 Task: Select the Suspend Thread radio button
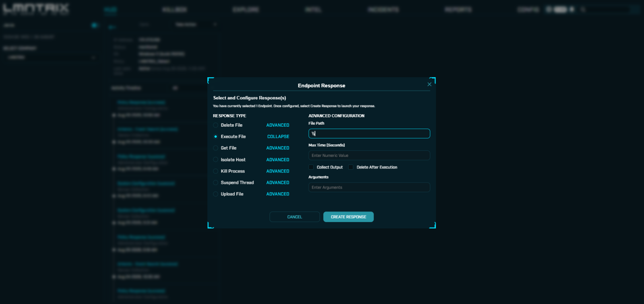(216, 183)
